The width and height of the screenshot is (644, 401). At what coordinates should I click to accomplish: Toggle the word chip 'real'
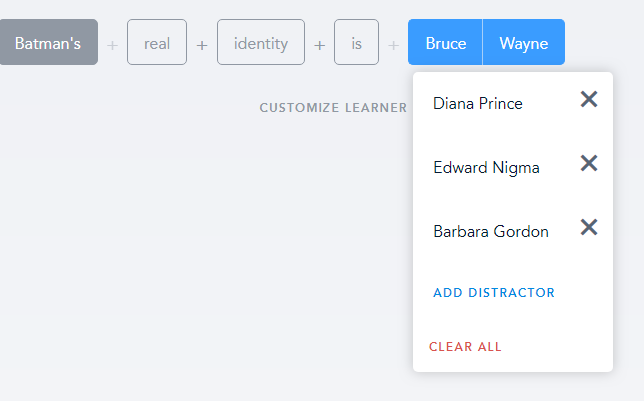(157, 43)
